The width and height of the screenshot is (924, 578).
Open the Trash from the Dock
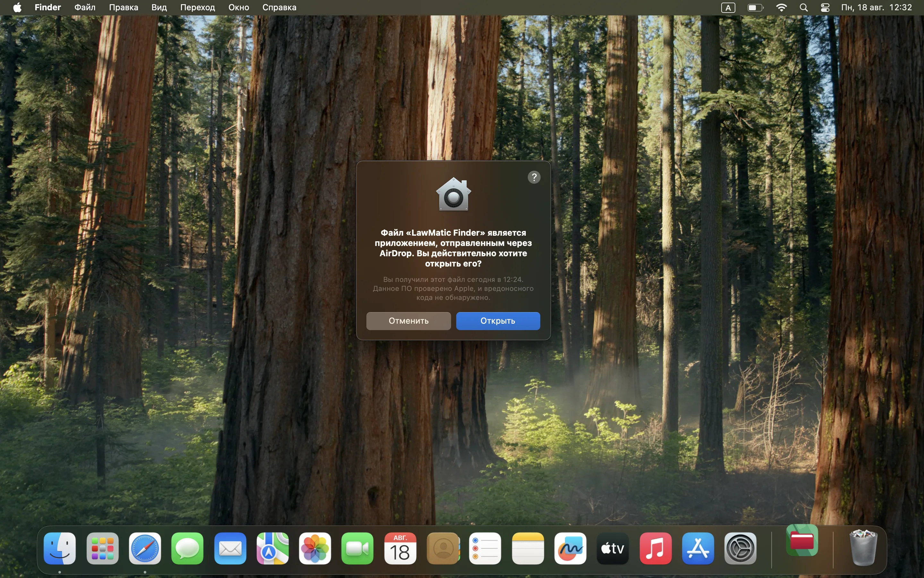(863, 548)
